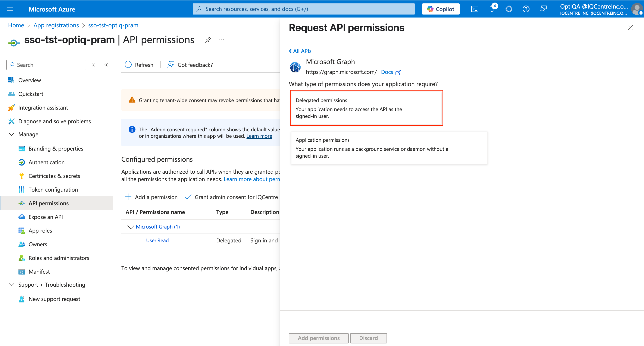Focus the global search resources box
The image size is (644, 346).
[303, 9]
